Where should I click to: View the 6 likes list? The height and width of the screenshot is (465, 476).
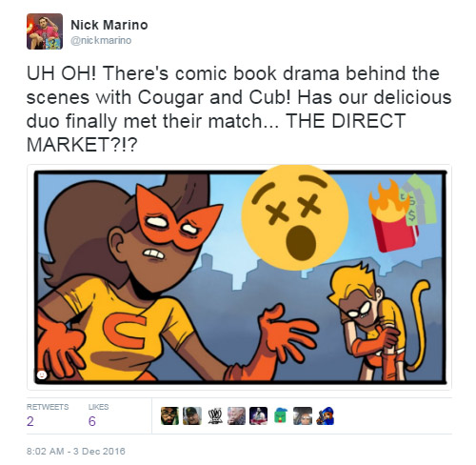(x=92, y=421)
